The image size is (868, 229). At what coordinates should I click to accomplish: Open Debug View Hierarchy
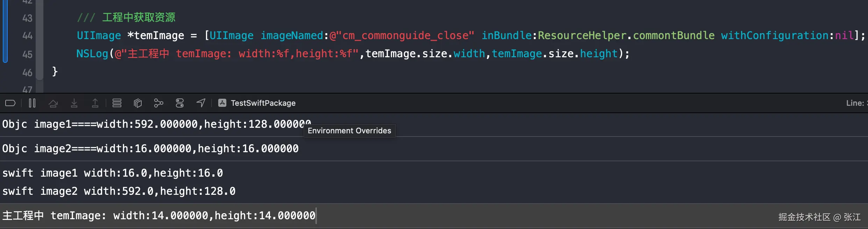pos(138,103)
